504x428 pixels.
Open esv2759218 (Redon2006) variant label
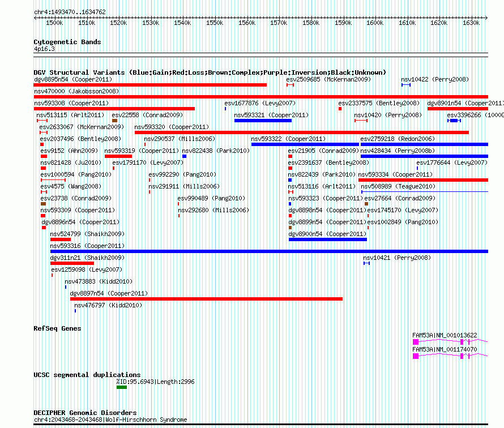pyautogui.click(x=398, y=139)
